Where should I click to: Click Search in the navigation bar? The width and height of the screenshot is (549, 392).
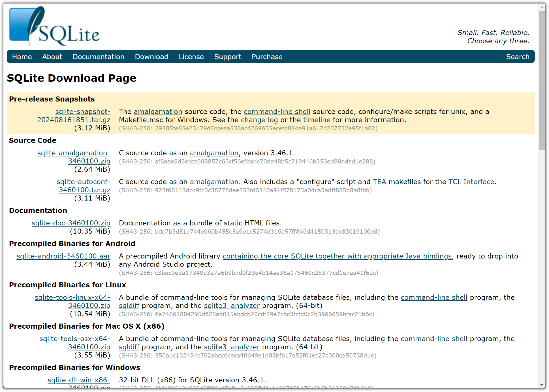point(517,57)
